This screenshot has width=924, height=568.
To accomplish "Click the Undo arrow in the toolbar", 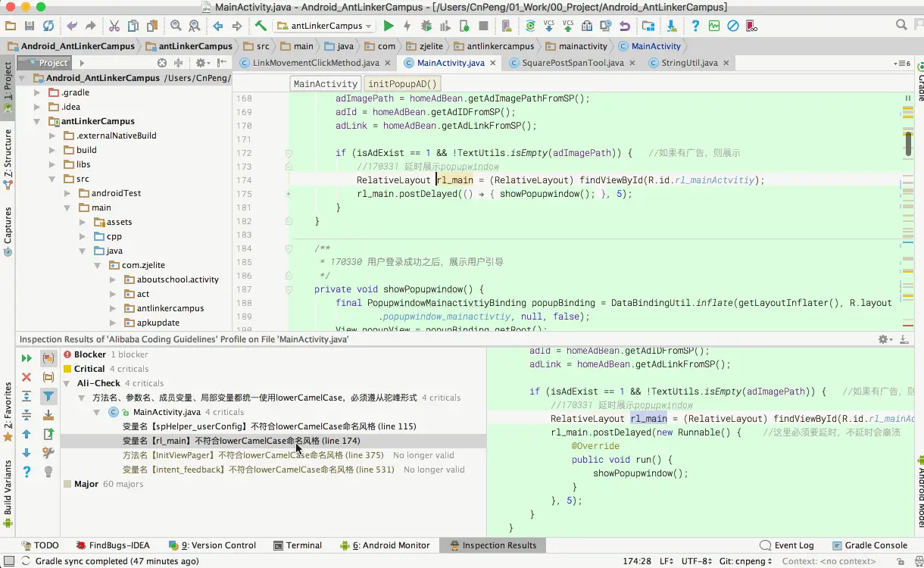I will coord(73,26).
